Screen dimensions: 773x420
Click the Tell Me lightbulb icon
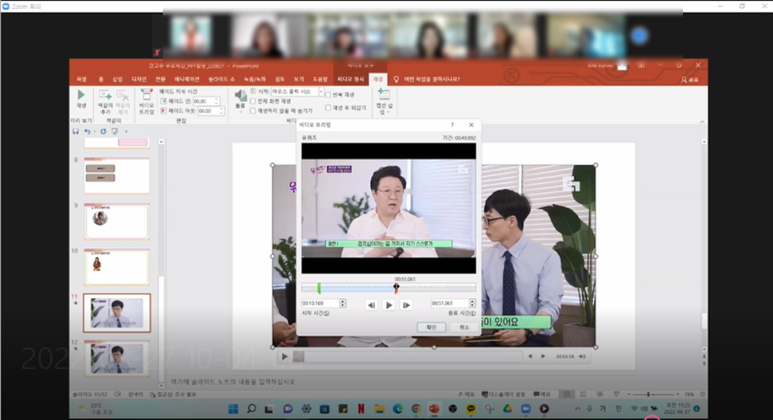(x=396, y=79)
